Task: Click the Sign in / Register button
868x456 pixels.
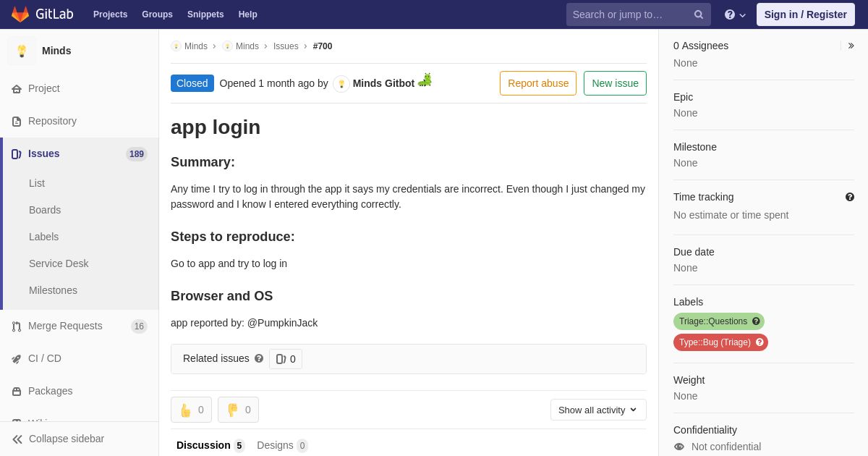Action: [806, 14]
